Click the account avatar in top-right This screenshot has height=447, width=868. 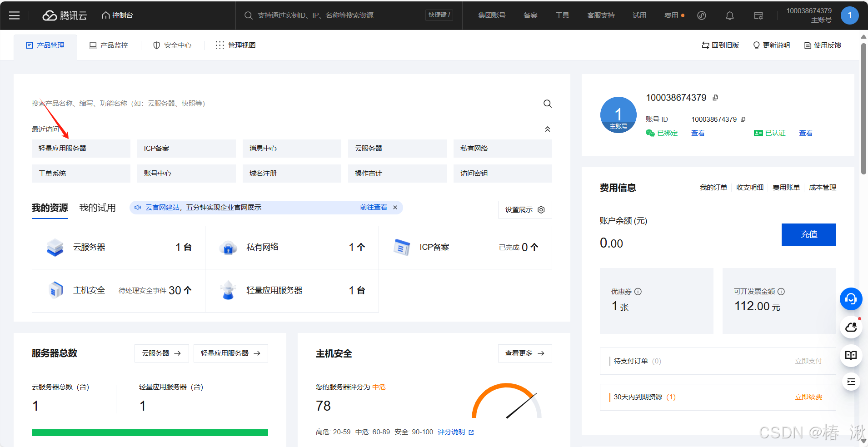pos(849,15)
